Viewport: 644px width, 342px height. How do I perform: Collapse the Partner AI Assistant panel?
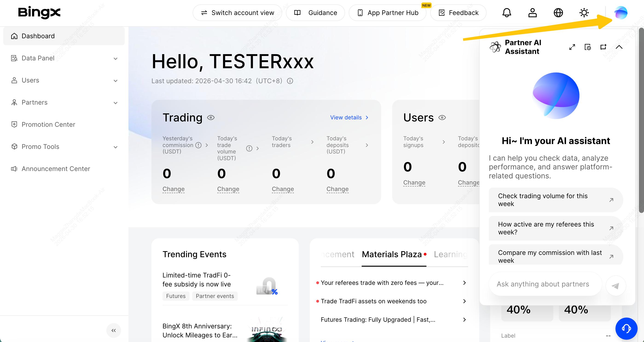pos(619,47)
